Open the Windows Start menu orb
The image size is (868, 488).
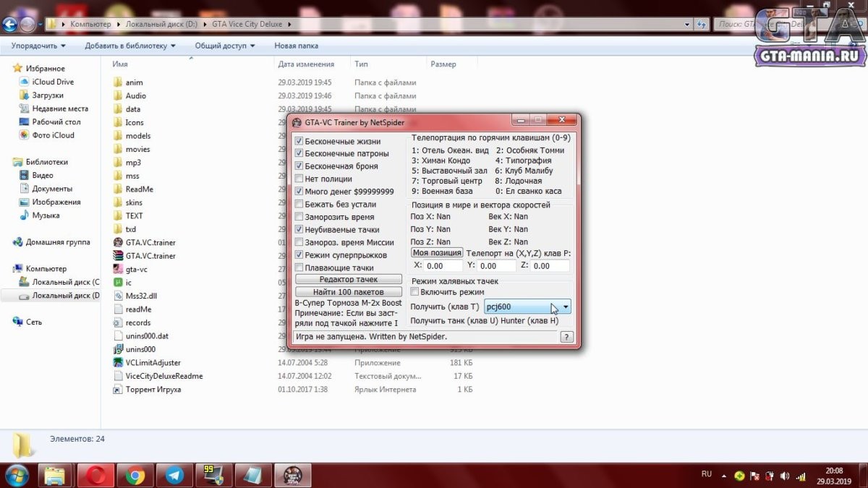(17, 475)
